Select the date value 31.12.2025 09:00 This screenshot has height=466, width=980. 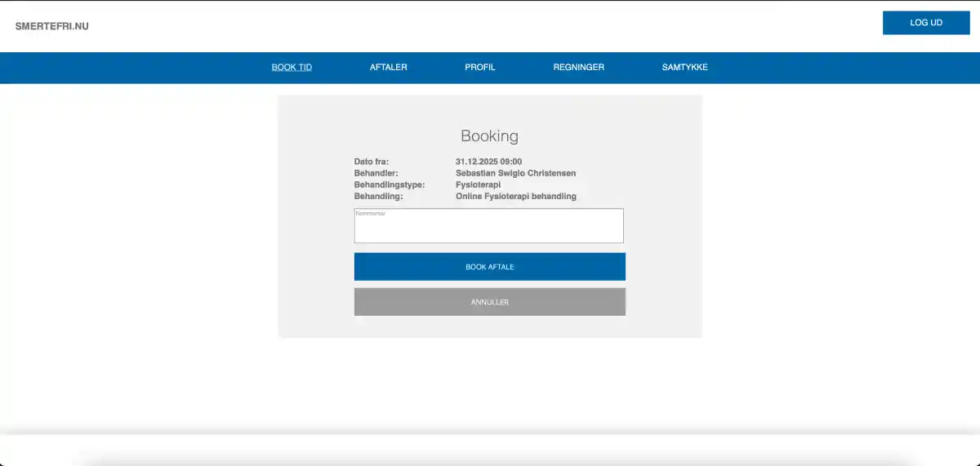[x=488, y=162]
